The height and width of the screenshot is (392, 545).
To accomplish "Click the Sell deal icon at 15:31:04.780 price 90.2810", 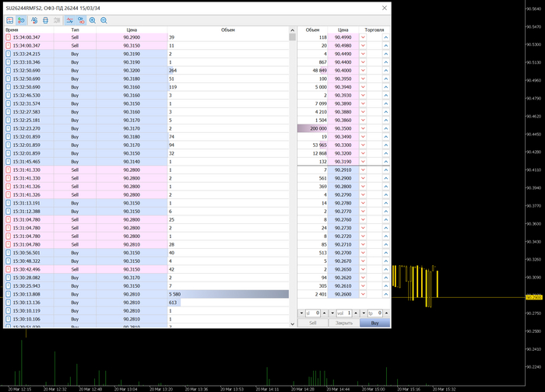I will coord(9,244).
